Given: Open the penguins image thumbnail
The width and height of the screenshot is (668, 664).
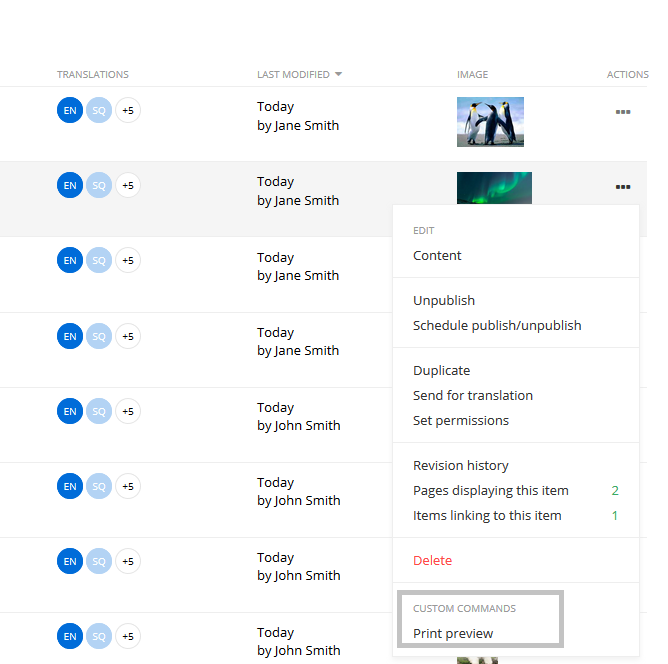Looking at the screenshot, I should [490, 121].
